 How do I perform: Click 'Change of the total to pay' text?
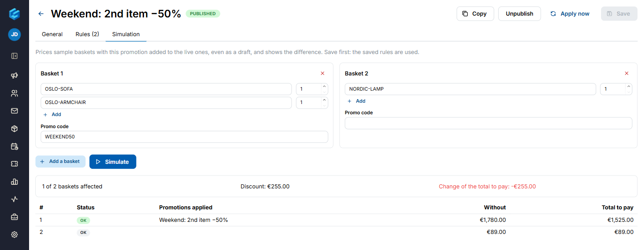pyautogui.click(x=487, y=186)
